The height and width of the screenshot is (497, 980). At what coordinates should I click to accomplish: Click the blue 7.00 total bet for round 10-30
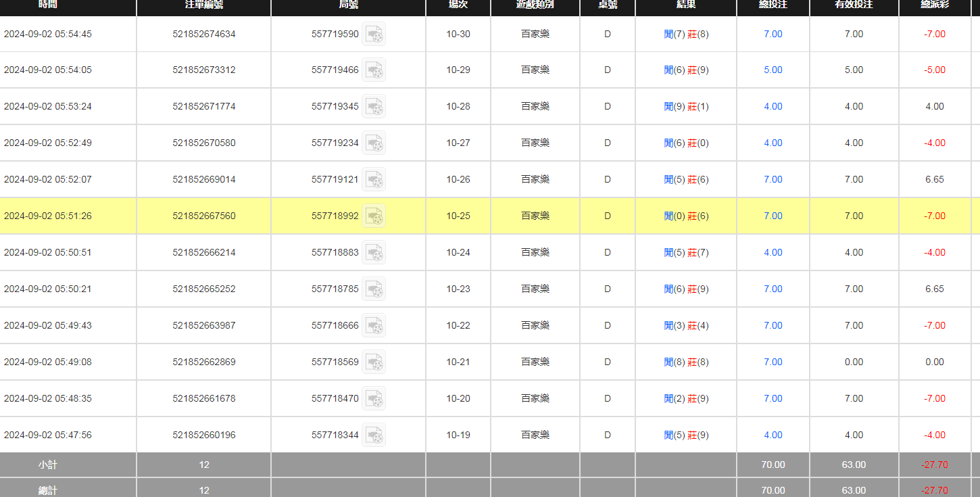773,34
